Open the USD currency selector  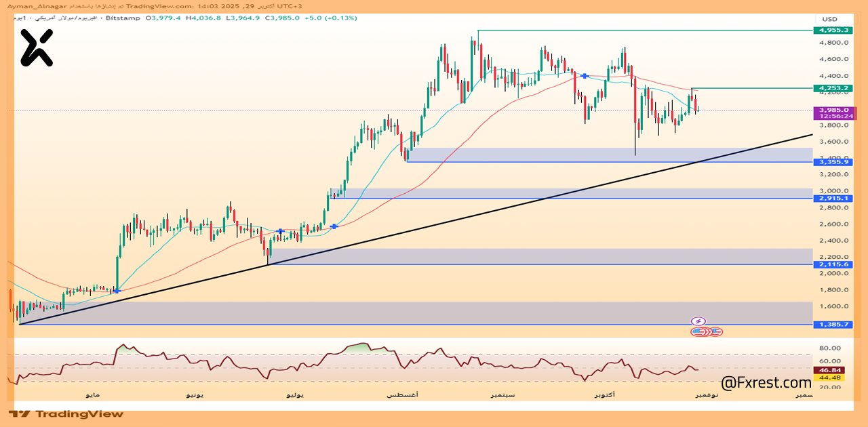pyautogui.click(x=830, y=18)
